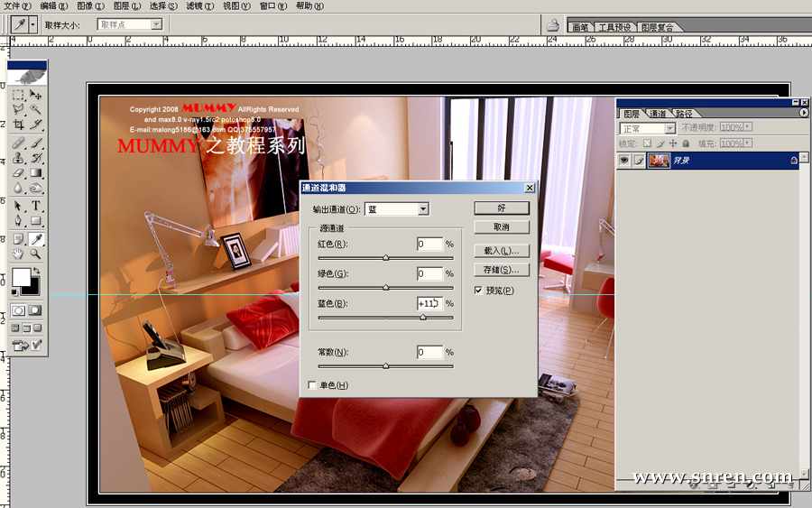
Task: Select the Dodge tool
Action: pyautogui.click(x=35, y=188)
